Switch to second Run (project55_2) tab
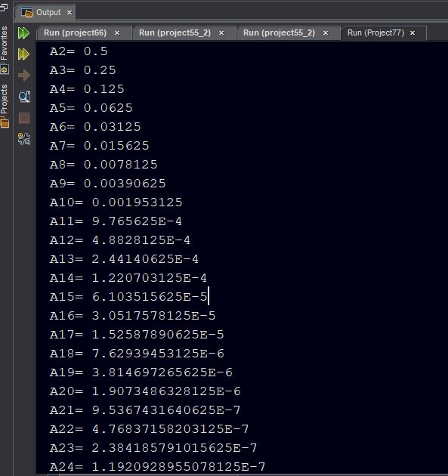448x476 pixels. (x=279, y=32)
